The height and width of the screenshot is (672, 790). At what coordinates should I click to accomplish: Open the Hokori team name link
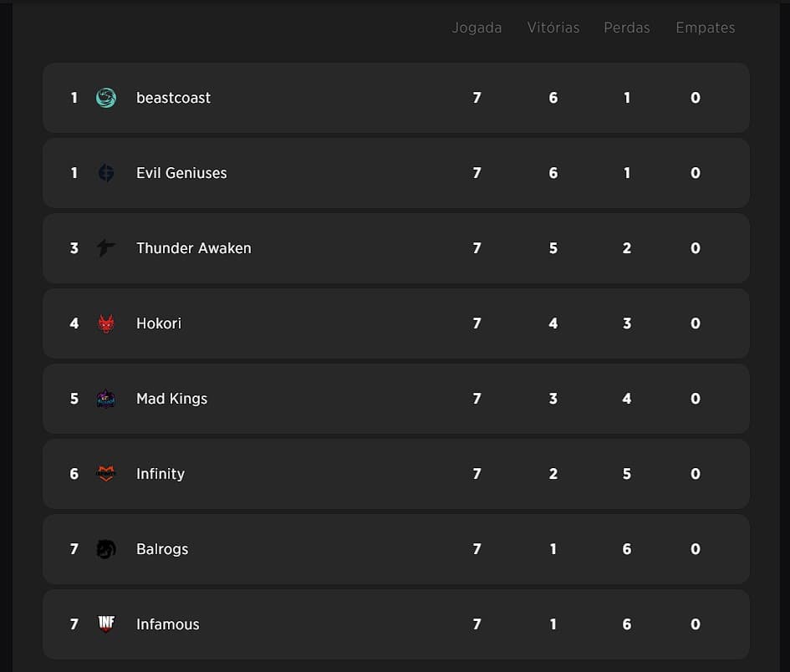tap(159, 323)
